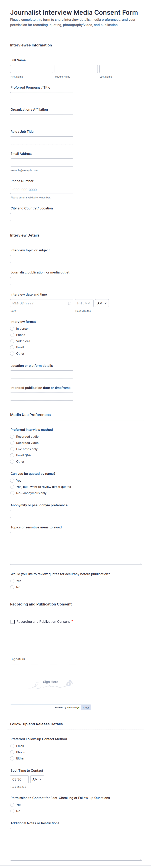151x868 pixels.
Task: Select No—anonymous only quoting option
Action: (12, 493)
